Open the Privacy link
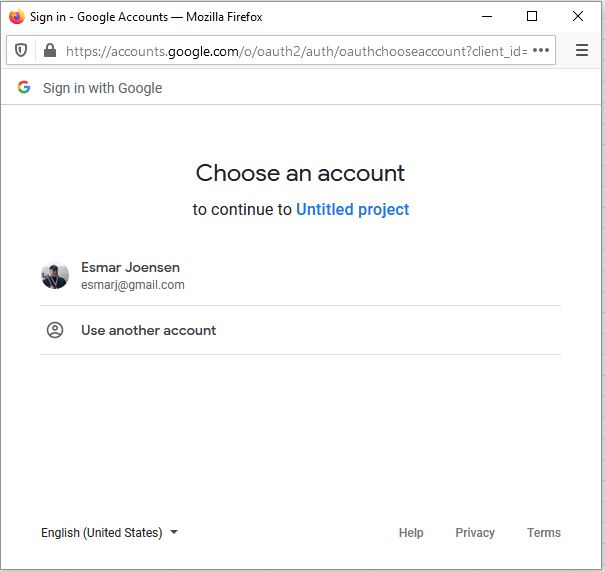This screenshot has width=605, height=571. click(x=475, y=533)
